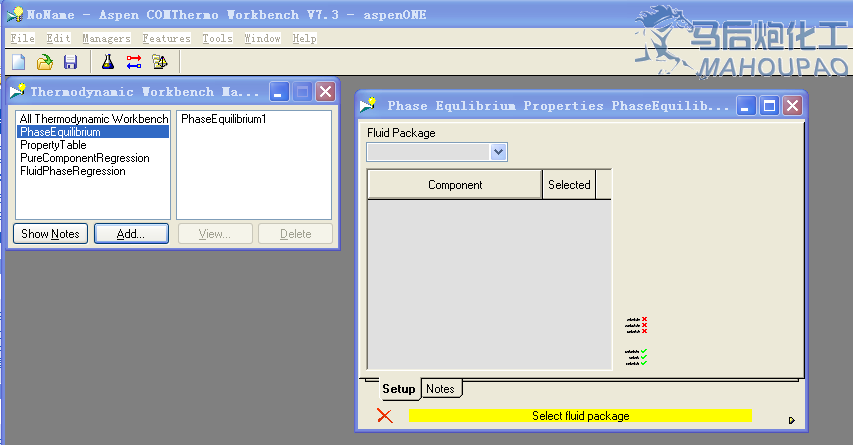Open the File menu
The height and width of the screenshot is (445, 853).
[22, 38]
